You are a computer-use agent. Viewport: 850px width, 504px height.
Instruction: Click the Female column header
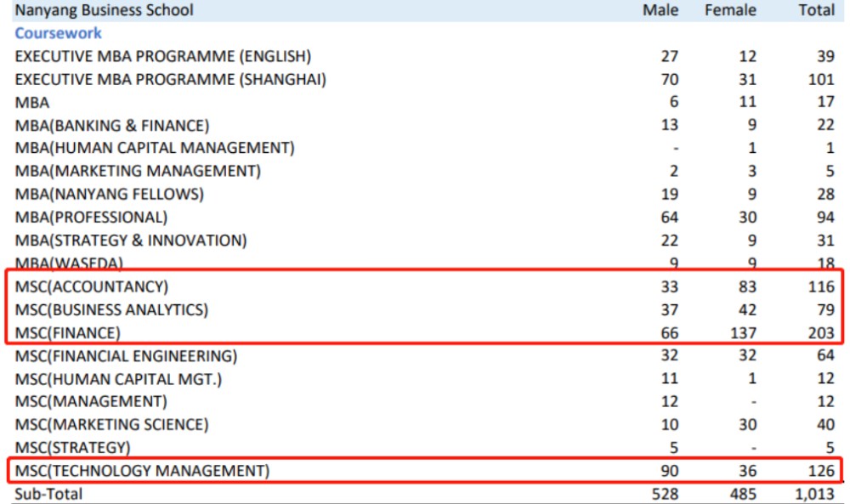click(730, 10)
